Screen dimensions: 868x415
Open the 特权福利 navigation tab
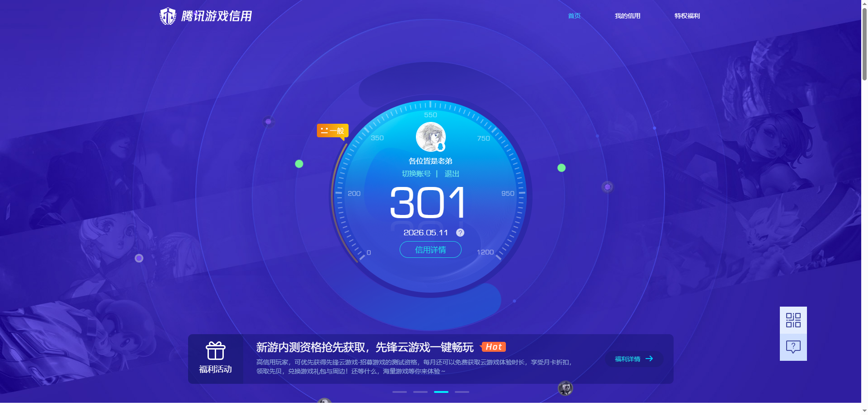coord(687,16)
